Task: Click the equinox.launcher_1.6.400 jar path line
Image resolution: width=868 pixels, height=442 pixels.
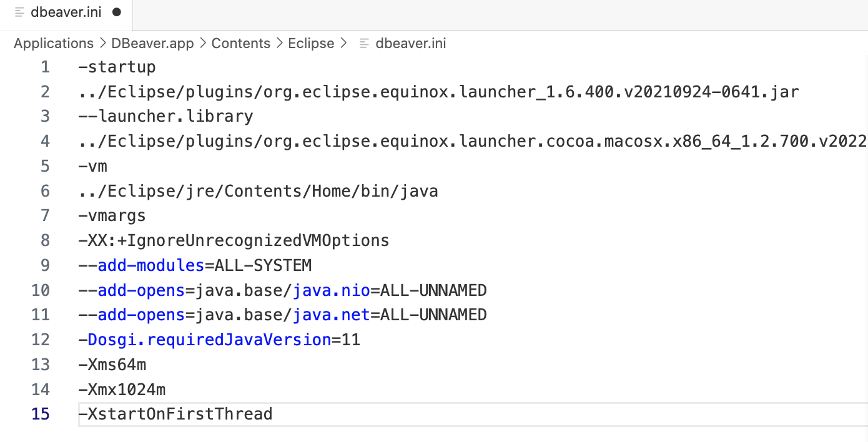Action: 439,92
